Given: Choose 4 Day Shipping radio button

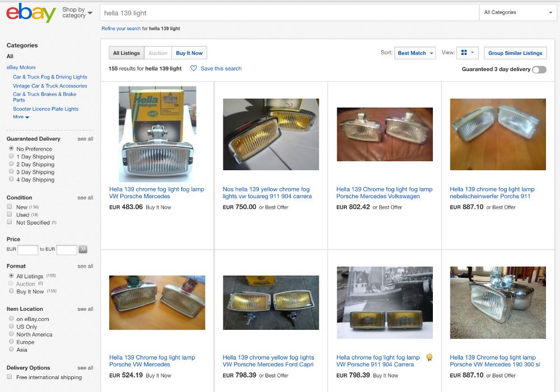Looking at the screenshot, I should [11, 179].
